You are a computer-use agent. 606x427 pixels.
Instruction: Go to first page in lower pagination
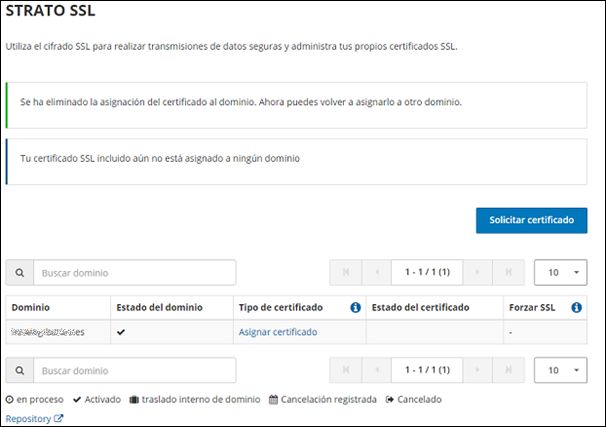(x=346, y=370)
